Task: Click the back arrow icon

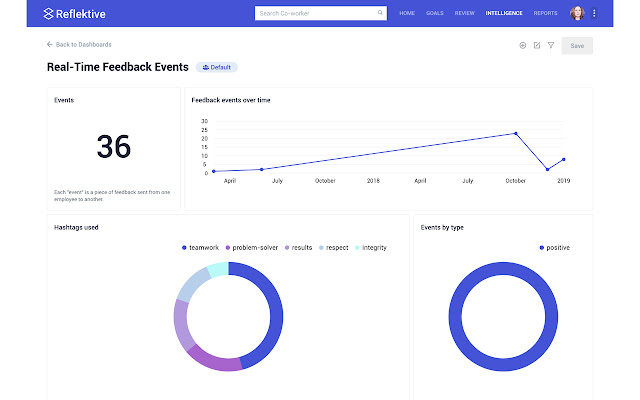Action: pyautogui.click(x=50, y=45)
